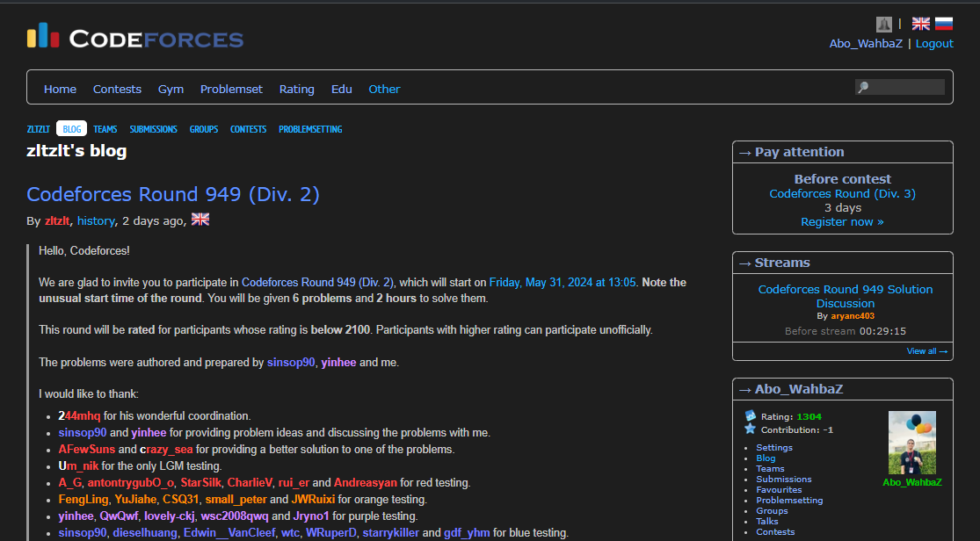This screenshot has width=980, height=541.
Task: Open starrykiller profile link
Action: coord(390,533)
